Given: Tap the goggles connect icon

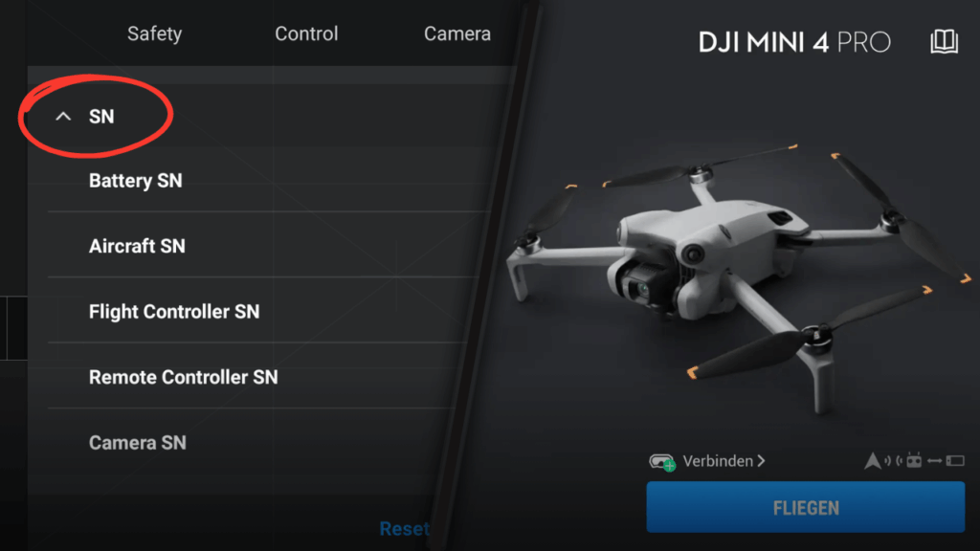Looking at the screenshot, I should [662, 462].
